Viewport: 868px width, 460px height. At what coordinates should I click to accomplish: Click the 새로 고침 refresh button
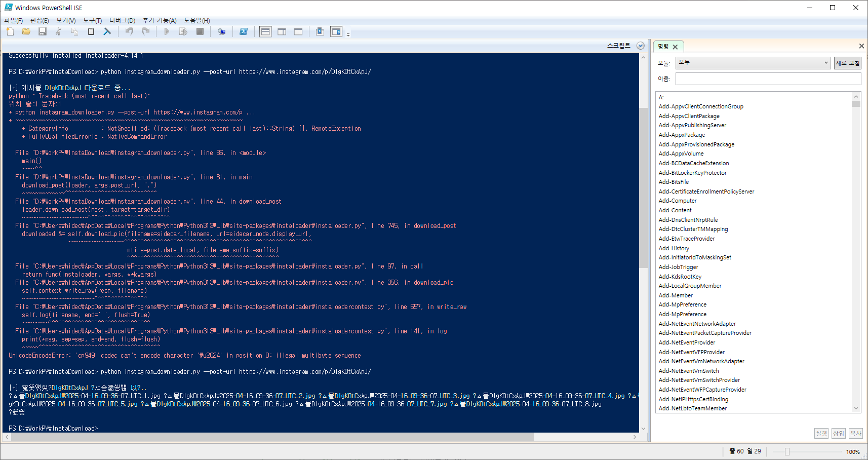pos(848,63)
